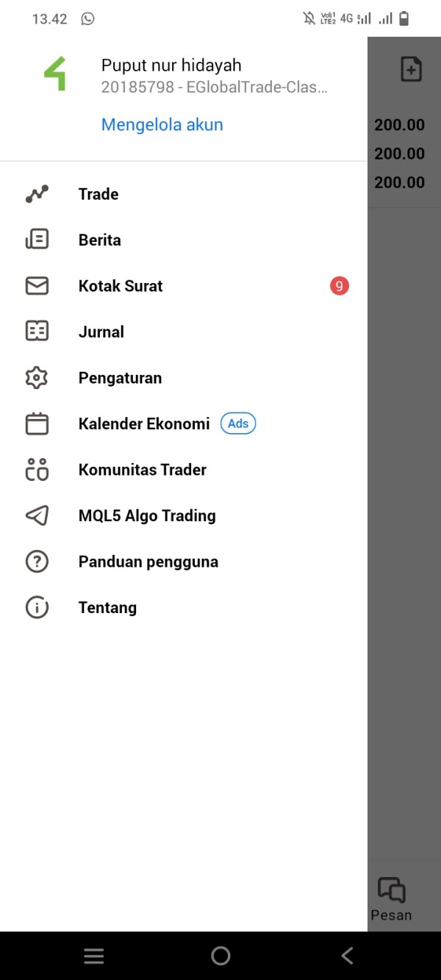
Task: Tap the green MetaTrader 4 logo
Action: click(x=55, y=74)
